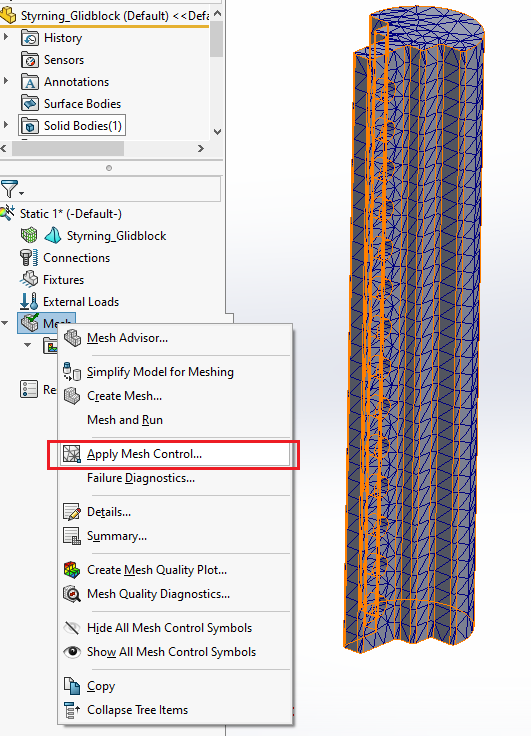The width and height of the screenshot is (531, 736).
Task: Open Mesh Advisor from context menu
Action: tap(127, 338)
